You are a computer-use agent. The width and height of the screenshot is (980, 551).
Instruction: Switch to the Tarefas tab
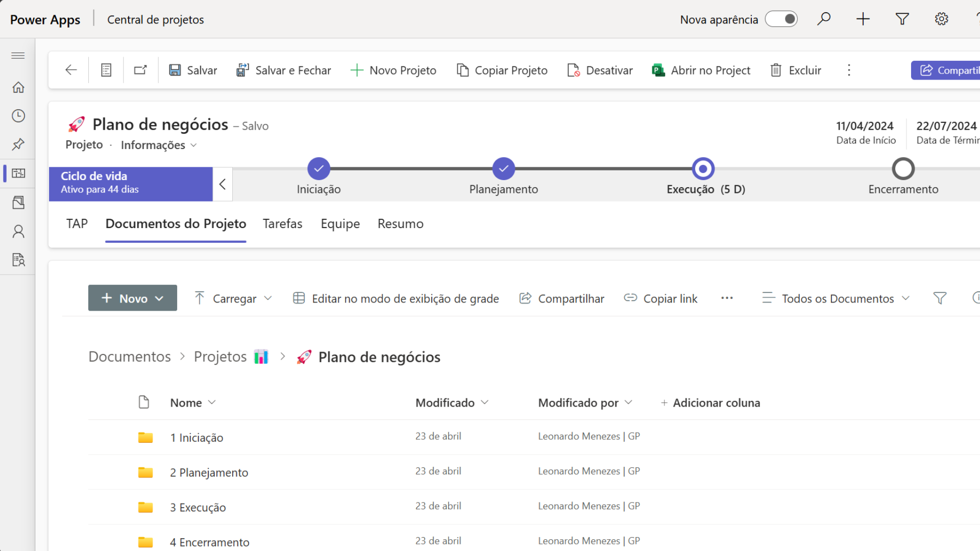[282, 224]
